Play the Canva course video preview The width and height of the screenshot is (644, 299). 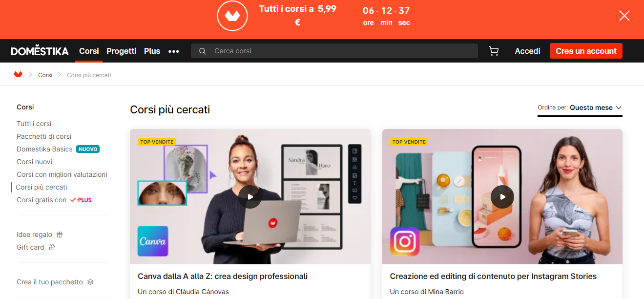point(250,197)
